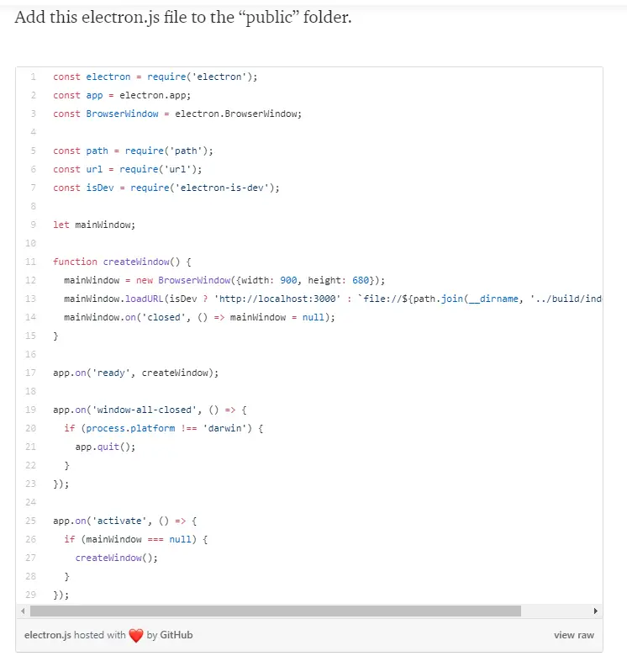Click the height value 680
Screen dimensions: 627x672
(x=361, y=280)
